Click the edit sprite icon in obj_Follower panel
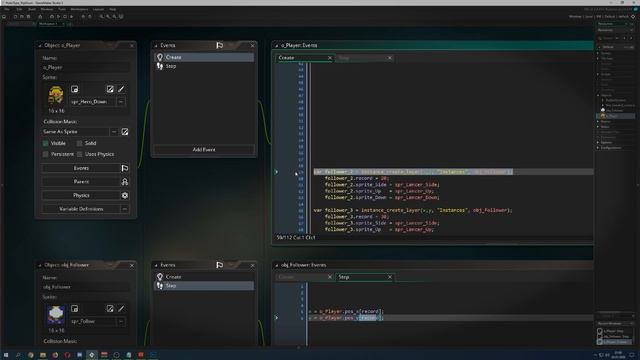The height and width of the screenshot is (360, 640). (110, 309)
